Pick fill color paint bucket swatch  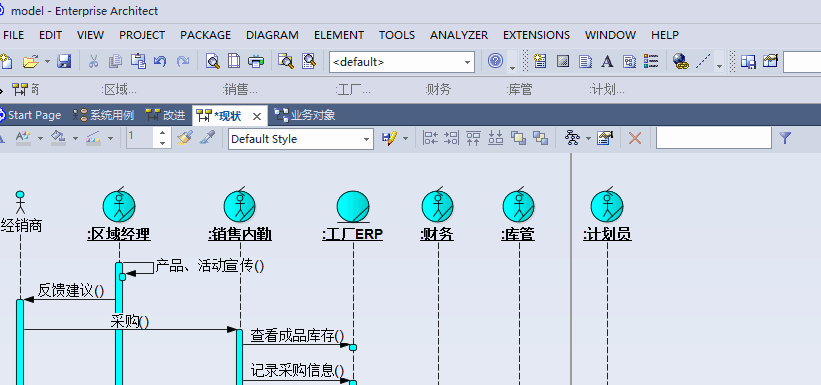tap(58, 138)
